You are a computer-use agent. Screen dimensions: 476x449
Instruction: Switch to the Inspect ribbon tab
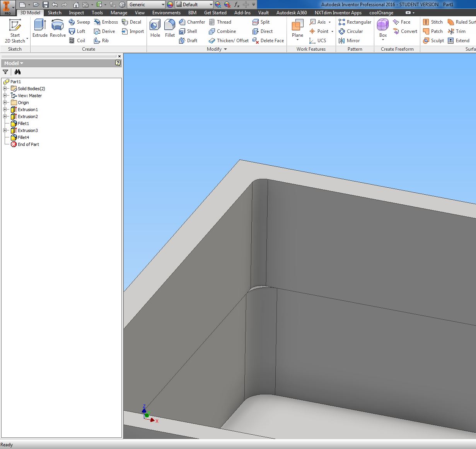pyautogui.click(x=76, y=13)
